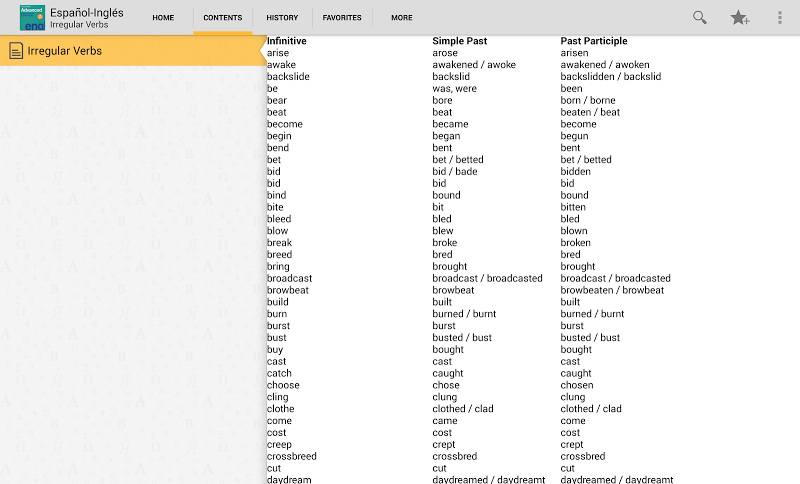Click past participle 'born / borne'
This screenshot has height=484, width=800.
588,100
